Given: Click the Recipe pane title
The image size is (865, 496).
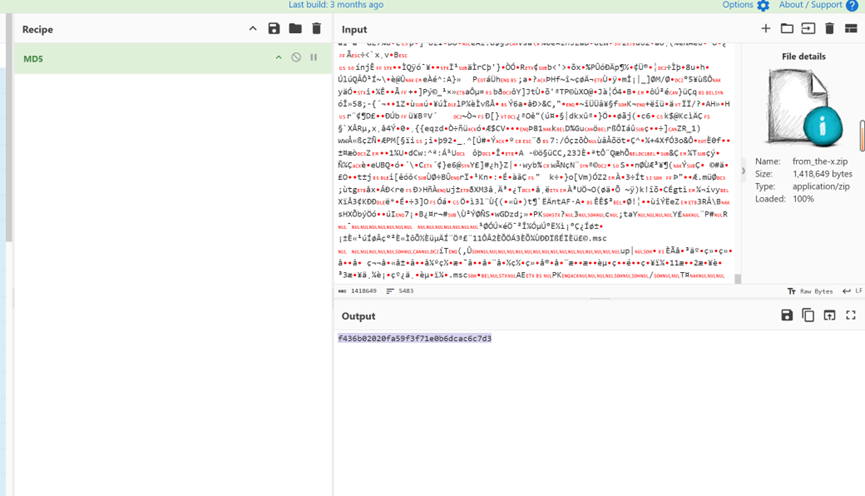Looking at the screenshot, I should [38, 29].
